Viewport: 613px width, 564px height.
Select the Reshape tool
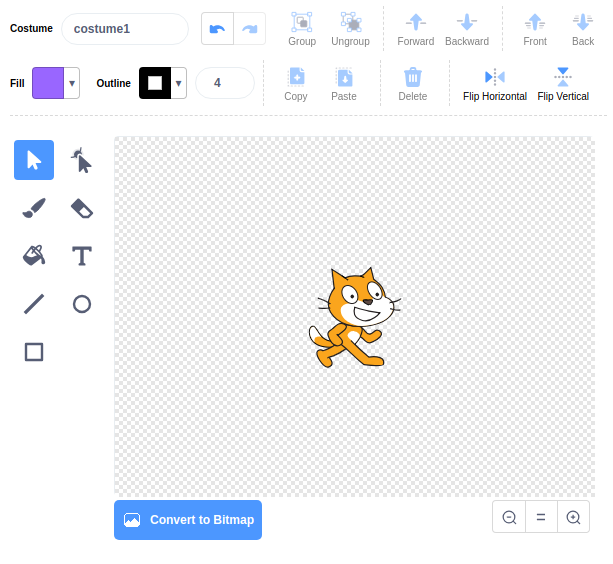(x=81, y=160)
